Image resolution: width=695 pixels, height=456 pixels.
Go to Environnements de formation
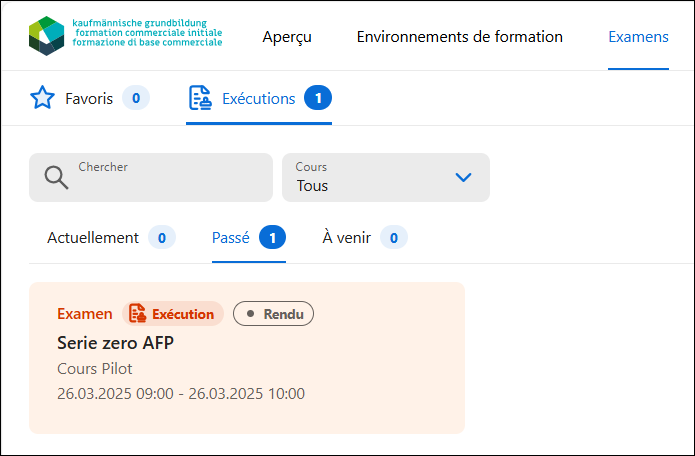[x=460, y=37]
